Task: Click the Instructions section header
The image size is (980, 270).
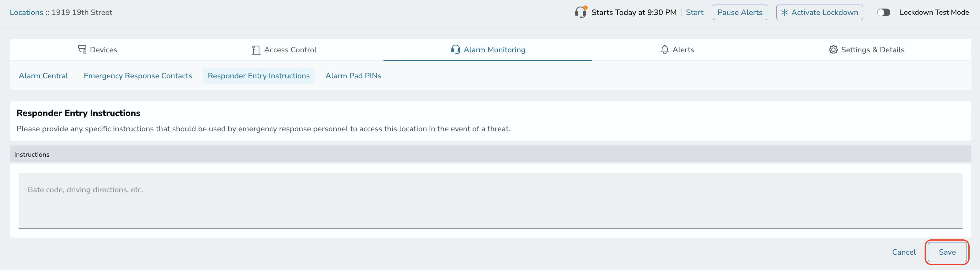Action: coord(490,154)
